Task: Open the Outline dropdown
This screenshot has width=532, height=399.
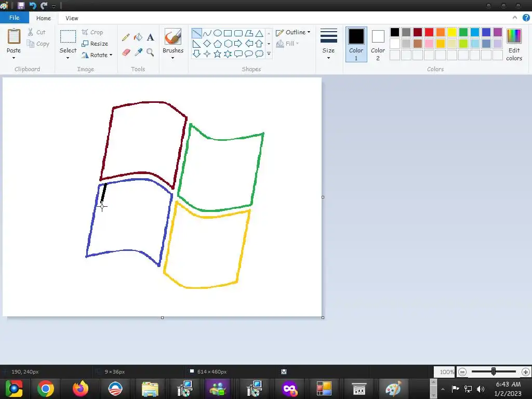Action: coord(293,32)
